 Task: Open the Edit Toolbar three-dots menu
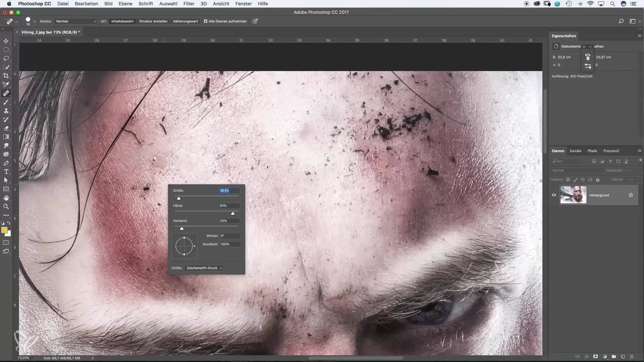(x=6, y=215)
